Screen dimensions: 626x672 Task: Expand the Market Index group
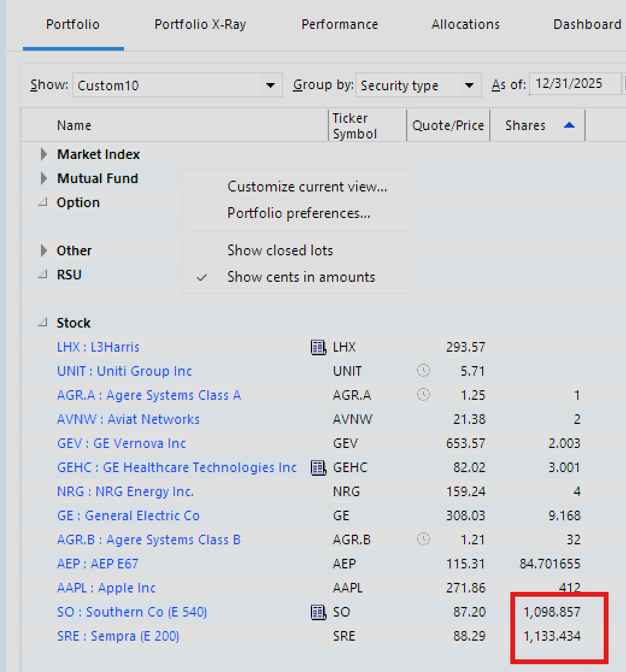click(x=43, y=154)
